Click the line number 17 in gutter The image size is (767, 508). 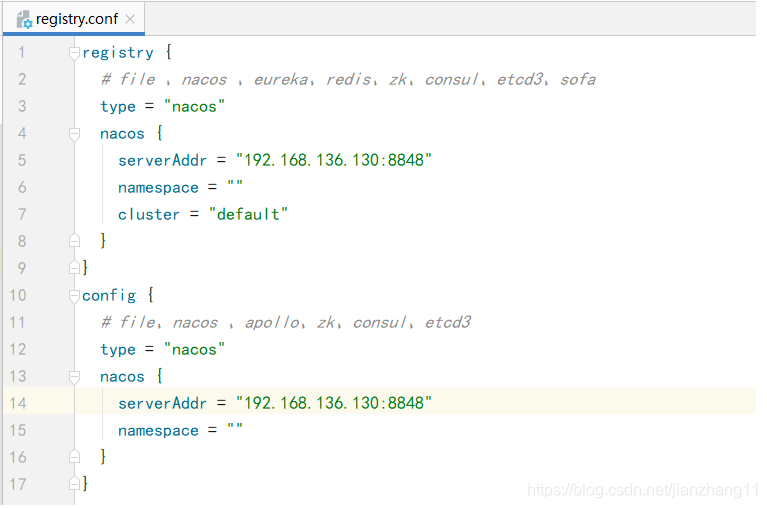pos(18,484)
